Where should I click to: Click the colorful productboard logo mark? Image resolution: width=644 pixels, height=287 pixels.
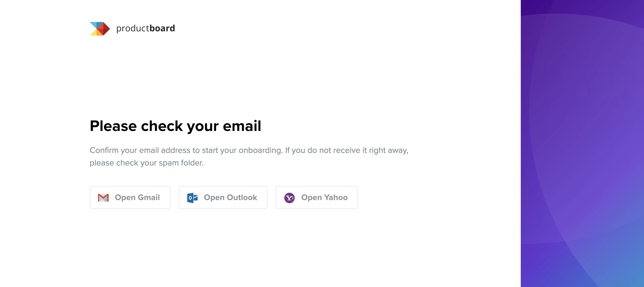pos(100,28)
